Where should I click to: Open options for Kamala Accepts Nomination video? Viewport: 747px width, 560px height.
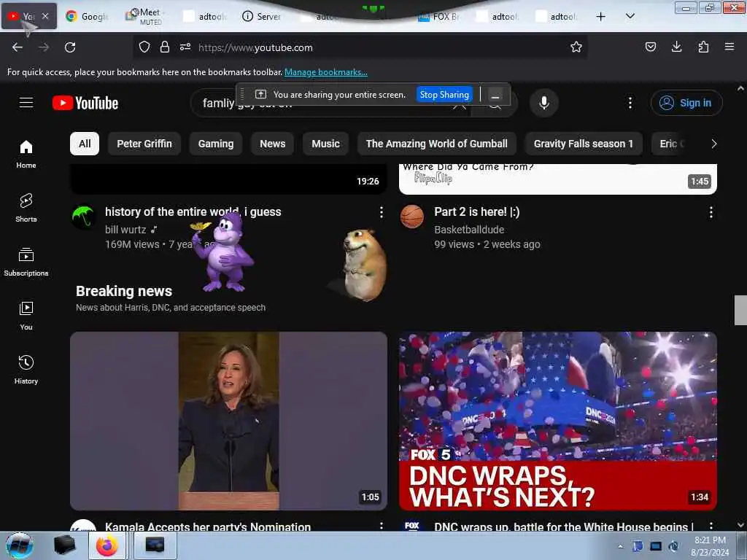[381, 526]
